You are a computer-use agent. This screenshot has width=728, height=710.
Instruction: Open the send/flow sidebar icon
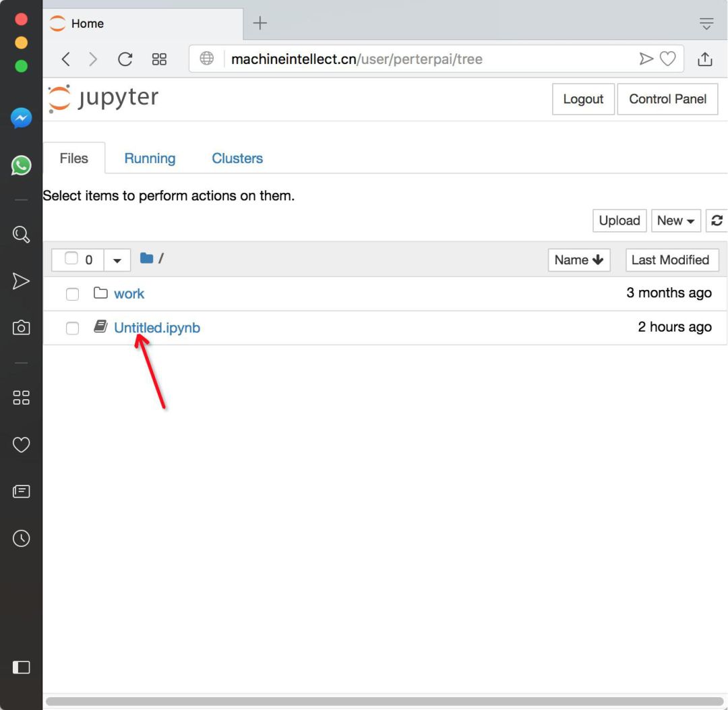point(21,281)
